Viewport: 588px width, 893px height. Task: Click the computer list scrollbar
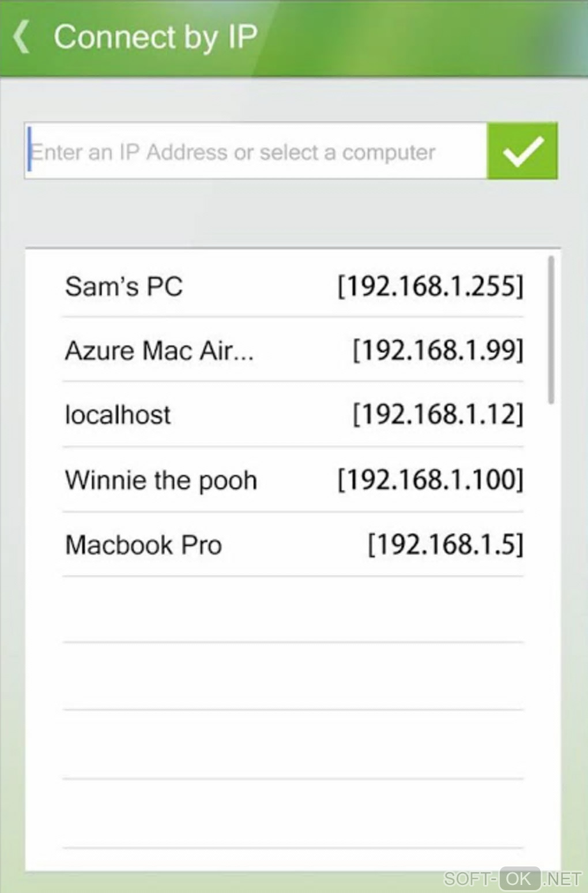click(x=552, y=330)
